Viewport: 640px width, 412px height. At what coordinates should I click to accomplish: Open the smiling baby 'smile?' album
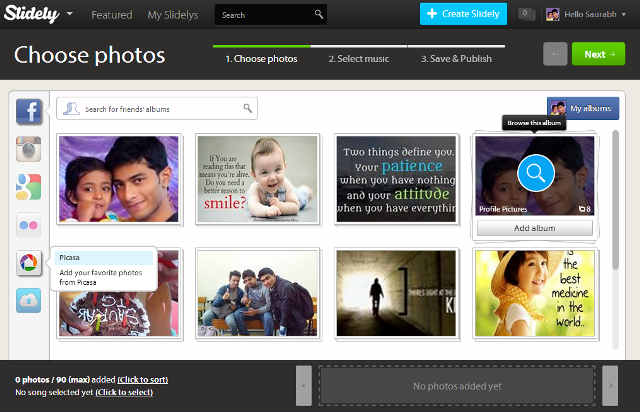(258, 179)
